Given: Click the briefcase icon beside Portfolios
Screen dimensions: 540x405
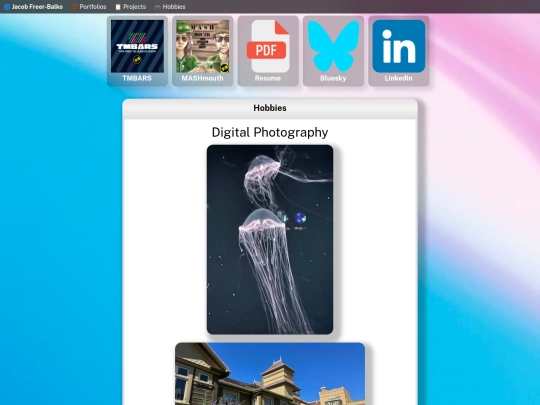Looking at the screenshot, I should [75, 7].
